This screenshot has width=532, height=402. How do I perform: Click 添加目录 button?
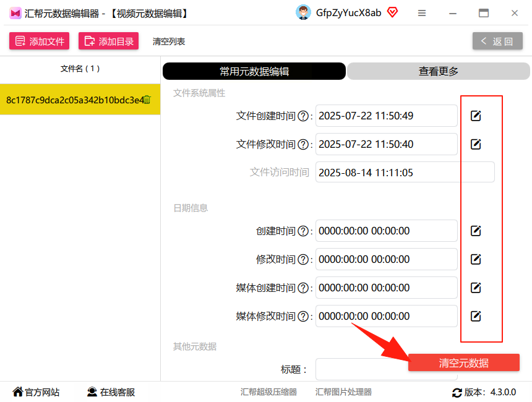(x=109, y=41)
